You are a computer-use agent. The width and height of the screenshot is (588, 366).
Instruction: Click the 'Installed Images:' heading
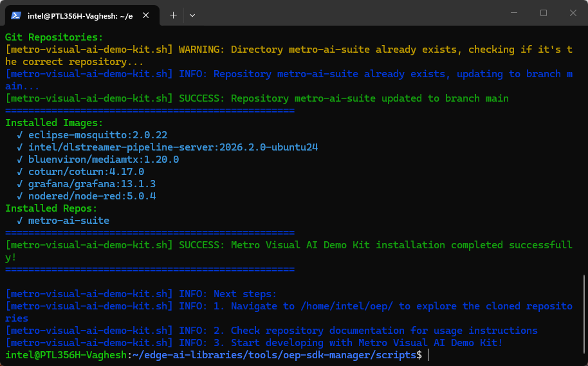pyautogui.click(x=54, y=123)
